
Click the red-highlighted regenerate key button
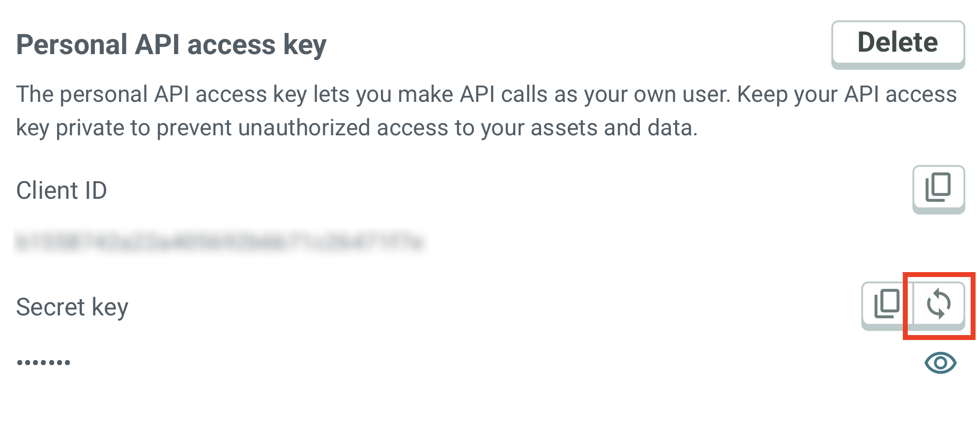pyautogui.click(x=939, y=304)
